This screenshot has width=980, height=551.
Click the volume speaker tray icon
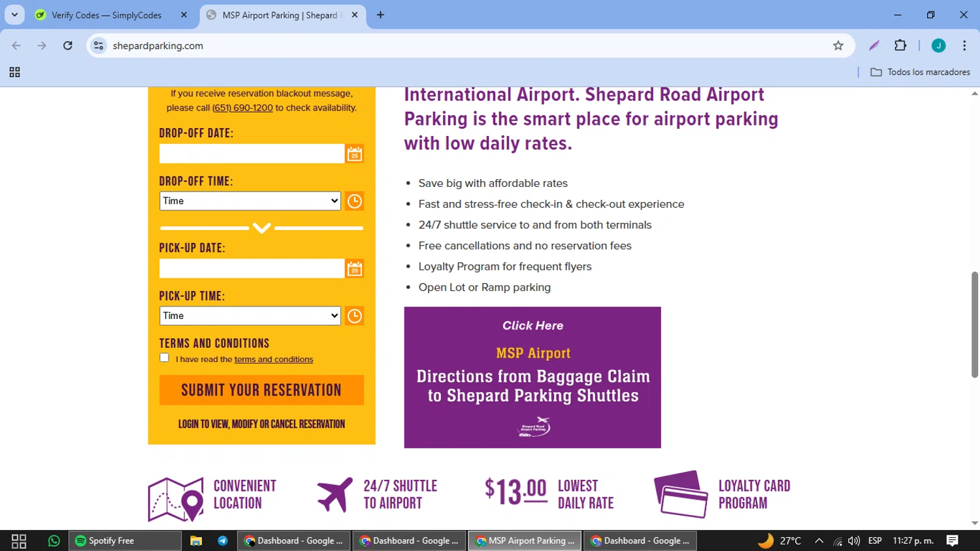pyautogui.click(x=853, y=541)
